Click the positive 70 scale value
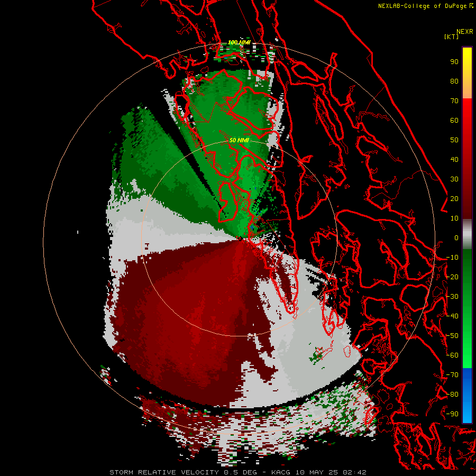The image size is (476, 476). pyautogui.click(x=454, y=101)
